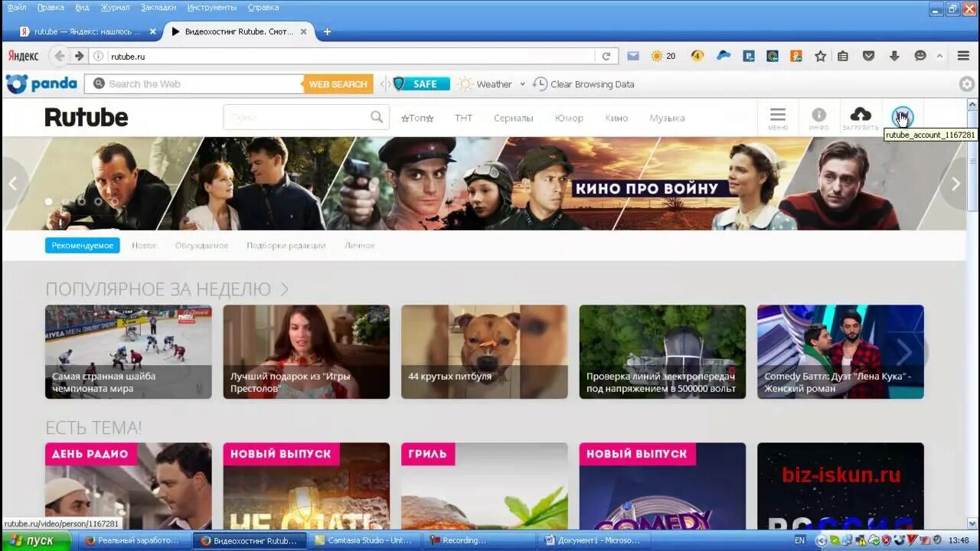980x551 pixels.
Task: Open the ☆Топ☆ category link
Action: (x=417, y=118)
